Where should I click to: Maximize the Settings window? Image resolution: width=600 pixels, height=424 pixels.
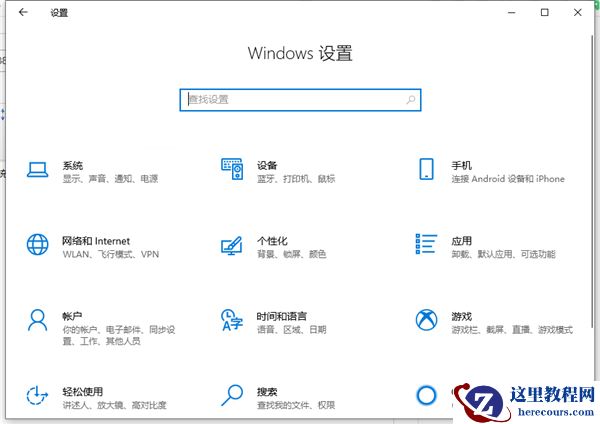tap(545, 13)
